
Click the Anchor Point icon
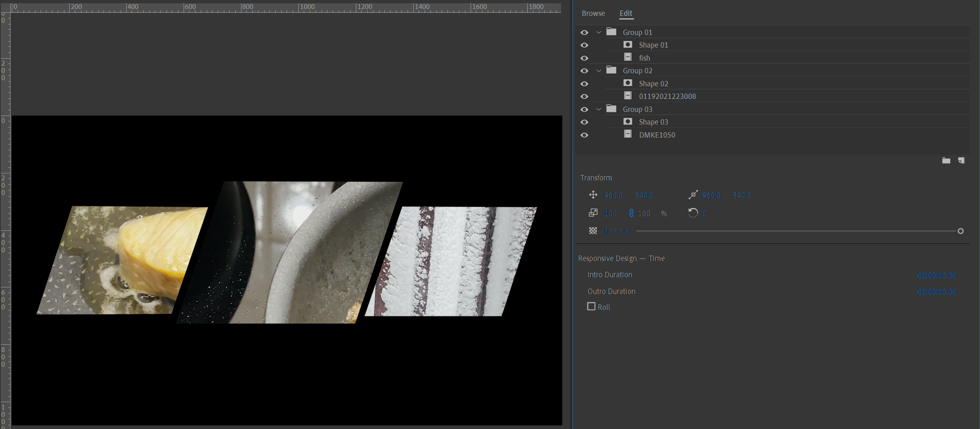[x=693, y=195]
